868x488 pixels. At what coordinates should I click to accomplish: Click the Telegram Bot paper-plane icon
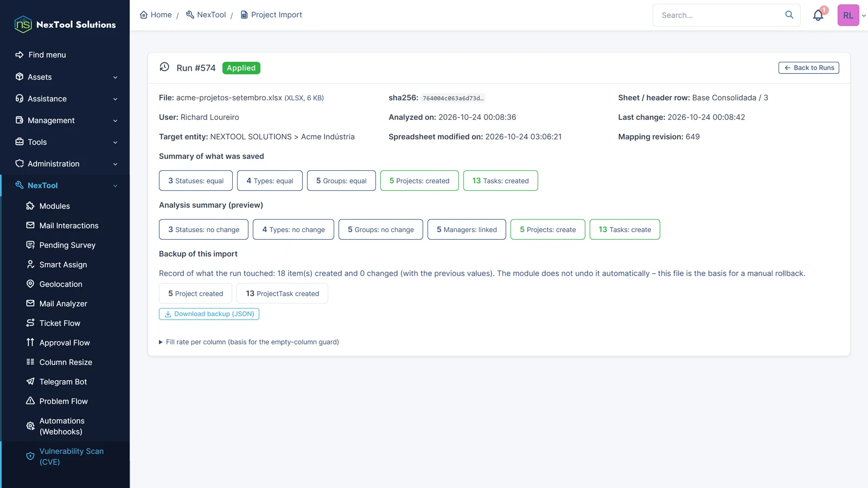tap(30, 382)
